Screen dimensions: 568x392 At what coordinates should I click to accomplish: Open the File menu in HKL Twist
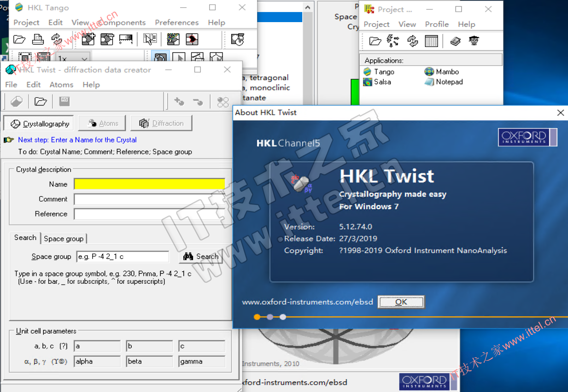coord(11,84)
